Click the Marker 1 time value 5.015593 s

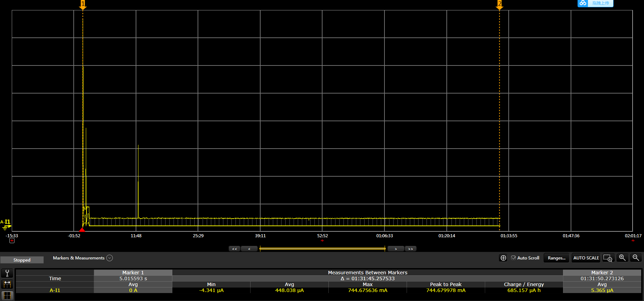(133, 278)
